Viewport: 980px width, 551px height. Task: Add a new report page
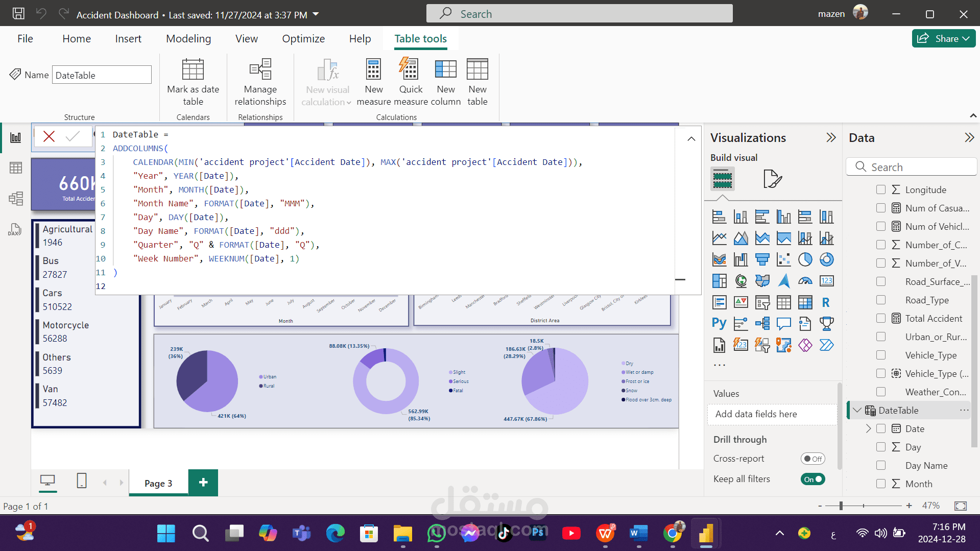(x=203, y=483)
